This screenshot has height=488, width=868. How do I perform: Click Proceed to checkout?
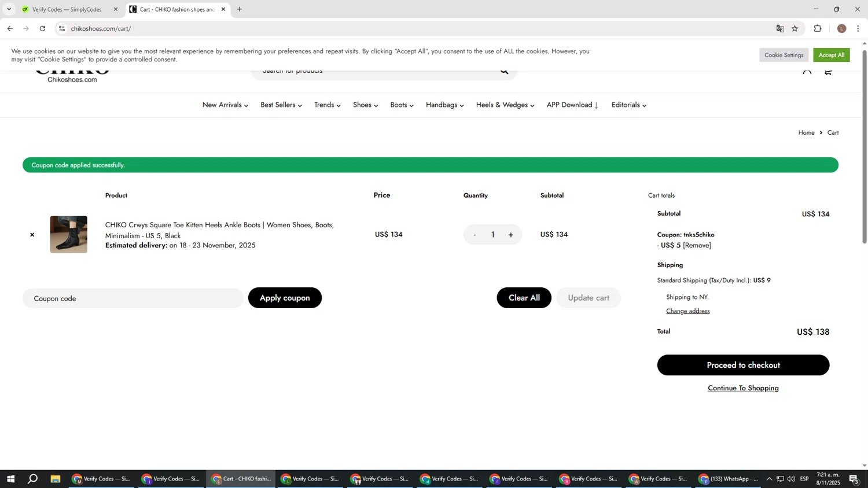tap(743, 365)
